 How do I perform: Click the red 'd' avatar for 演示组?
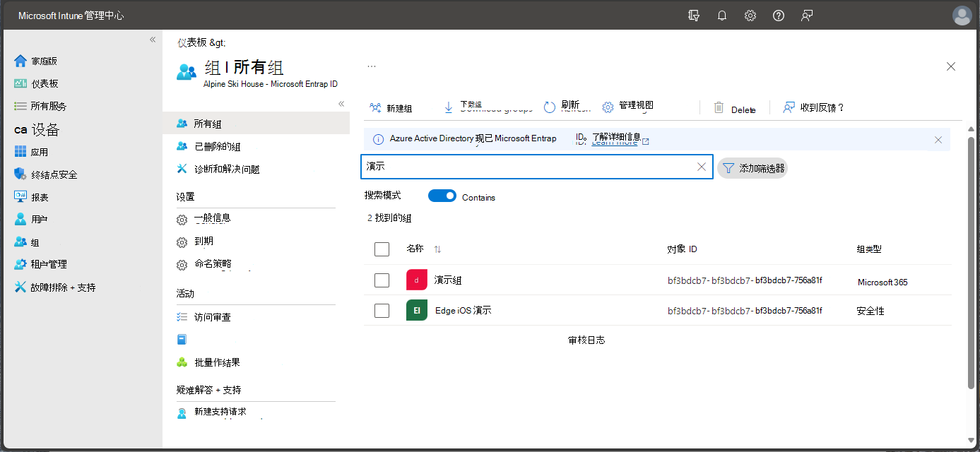[417, 280]
